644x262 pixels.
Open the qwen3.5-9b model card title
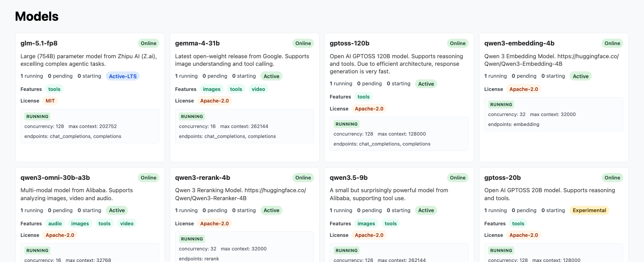coord(349,177)
